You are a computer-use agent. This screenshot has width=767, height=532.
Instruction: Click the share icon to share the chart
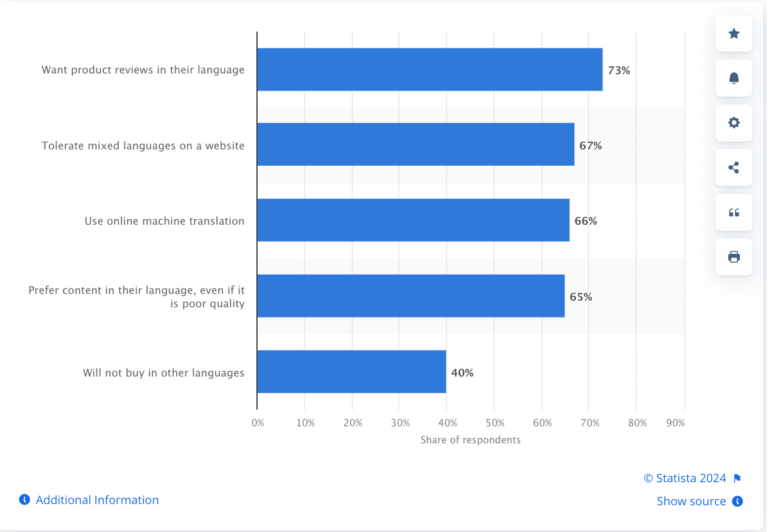coord(734,167)
